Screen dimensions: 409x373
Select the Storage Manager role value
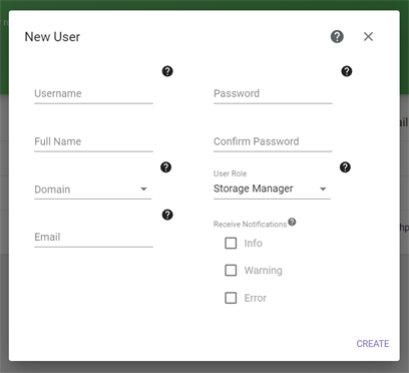253,188
